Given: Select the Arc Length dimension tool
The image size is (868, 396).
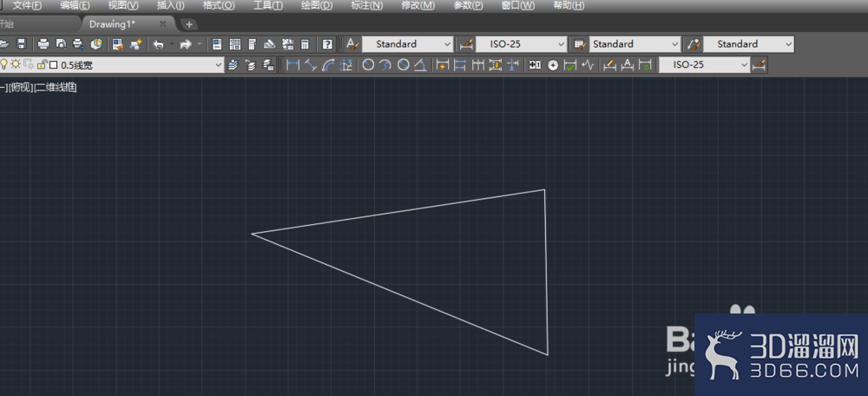Looking at the screenshot, I should pyautogui.click(x=328, y=65).
